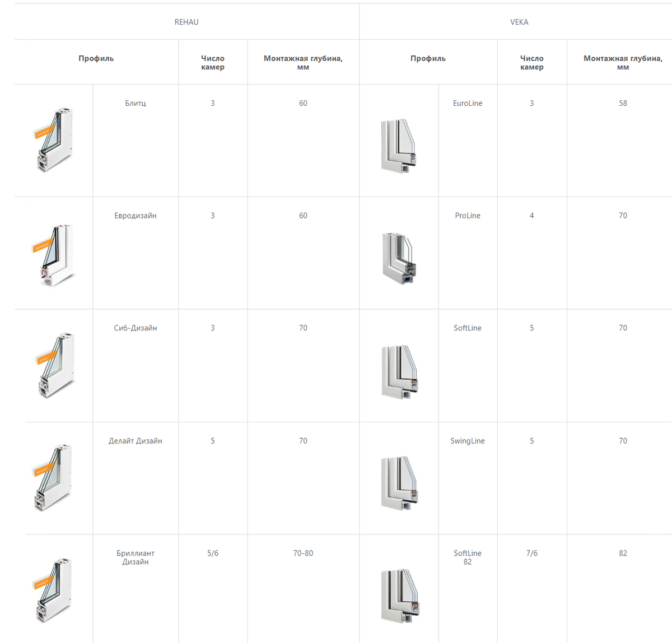Select the Профиль column header under REHAU
Image resolution: width=672 pixels, height=643 pixels.
[96, 58]
